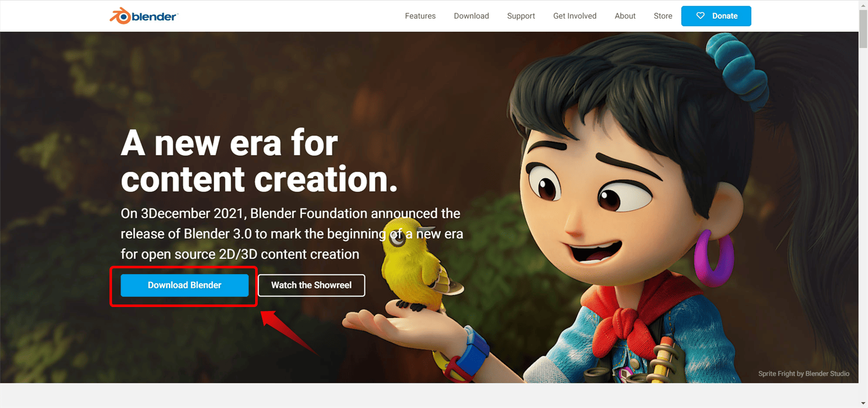
Task: Open the About page link
Action: tap(625, 16)
